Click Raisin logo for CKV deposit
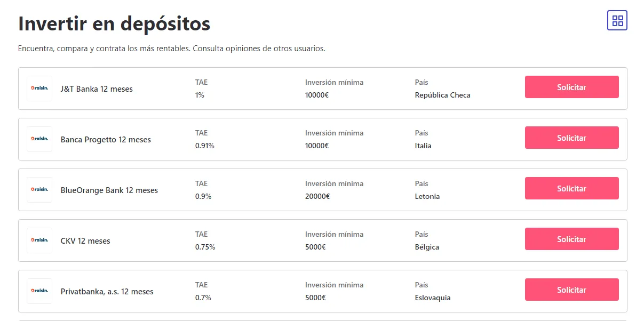The height and width of the screenshot is (321, 644). coord(39,240)
